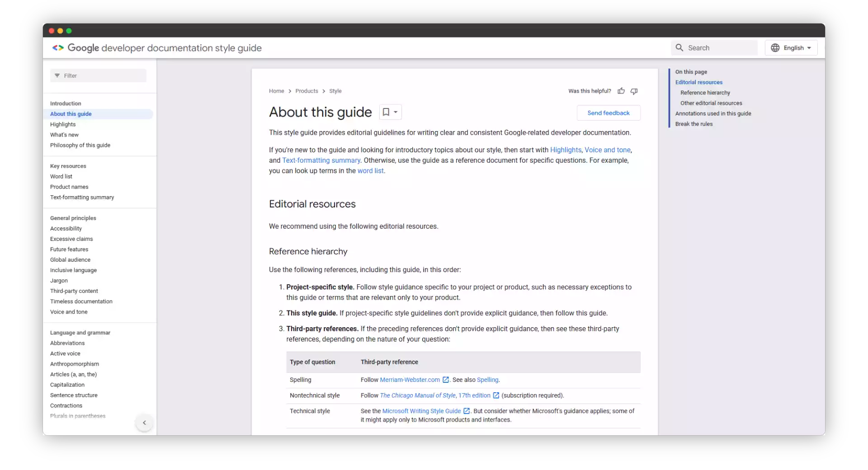Screen dimensions: 868x470
Task: Click the external link icon beside Merriam-Webster.com
Action: tap(446, 380)
